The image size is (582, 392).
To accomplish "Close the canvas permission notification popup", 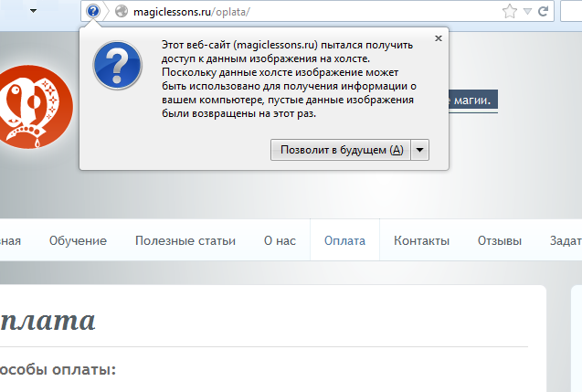I will click(x=439, y=38).
